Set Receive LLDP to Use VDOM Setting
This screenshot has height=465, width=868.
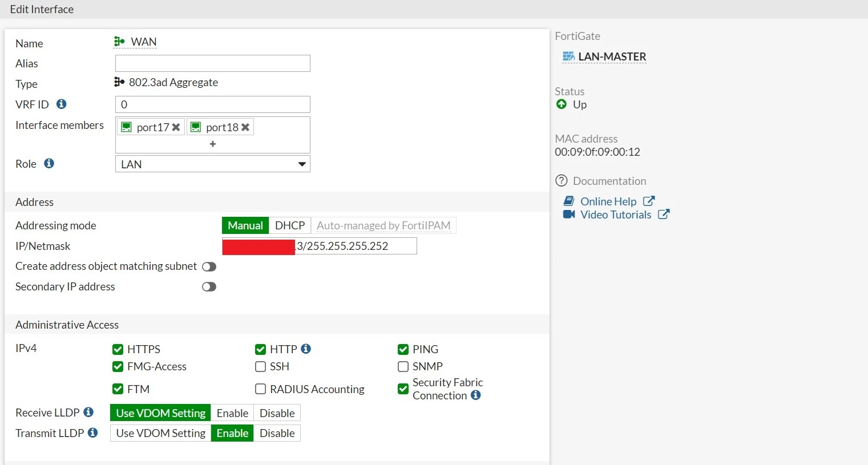coord(160,413)
